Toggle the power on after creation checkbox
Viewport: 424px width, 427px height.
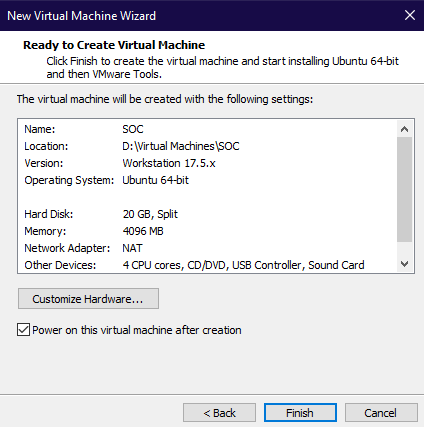click(23, 330)
